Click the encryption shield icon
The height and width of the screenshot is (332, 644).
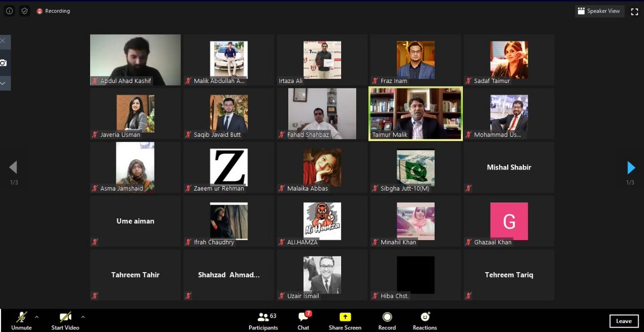click(25, 11)
